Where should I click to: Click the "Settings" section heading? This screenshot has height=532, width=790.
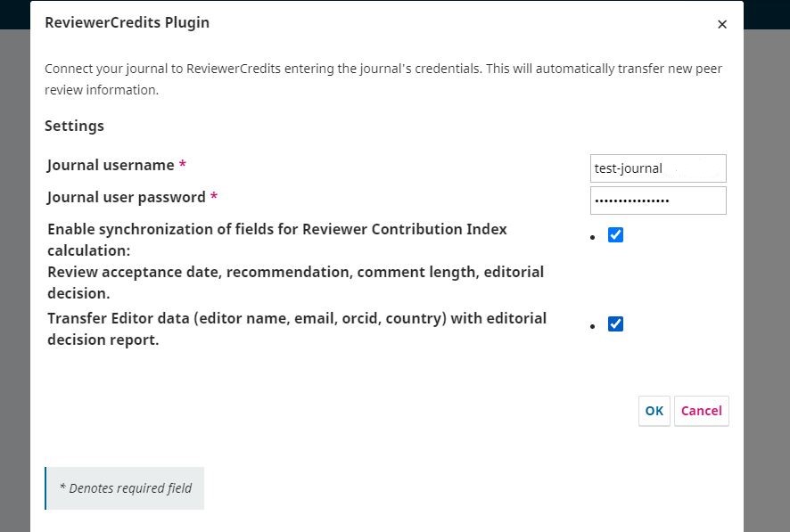click(74, 127)
